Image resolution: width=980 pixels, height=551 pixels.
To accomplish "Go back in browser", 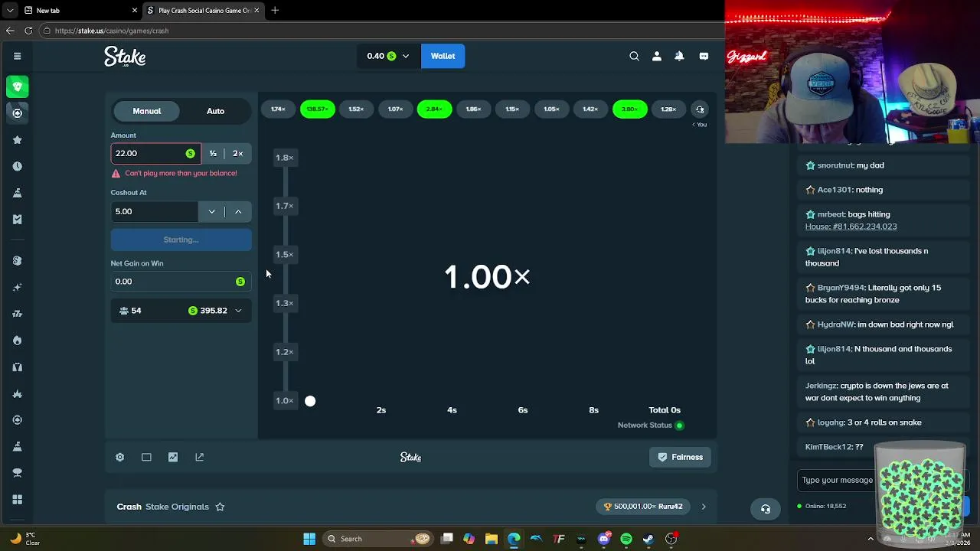I will [10, 31].
